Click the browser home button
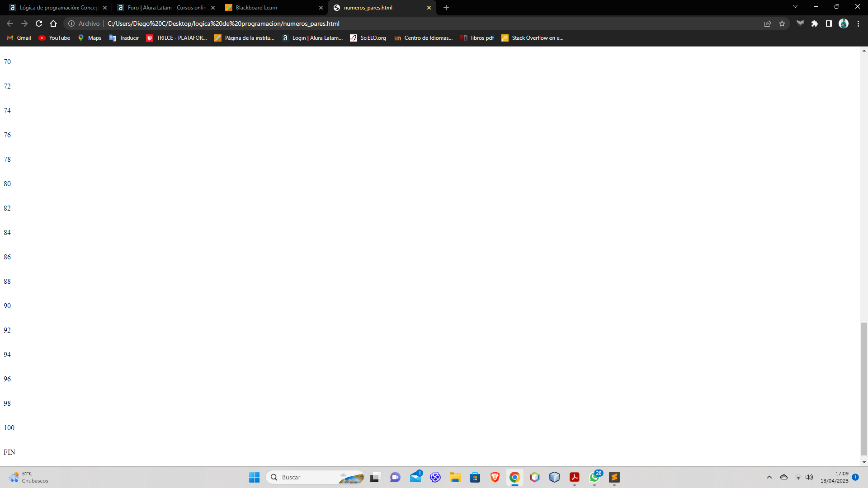Image resolution: width=868 pixels, height=488 pixels. 53,23
